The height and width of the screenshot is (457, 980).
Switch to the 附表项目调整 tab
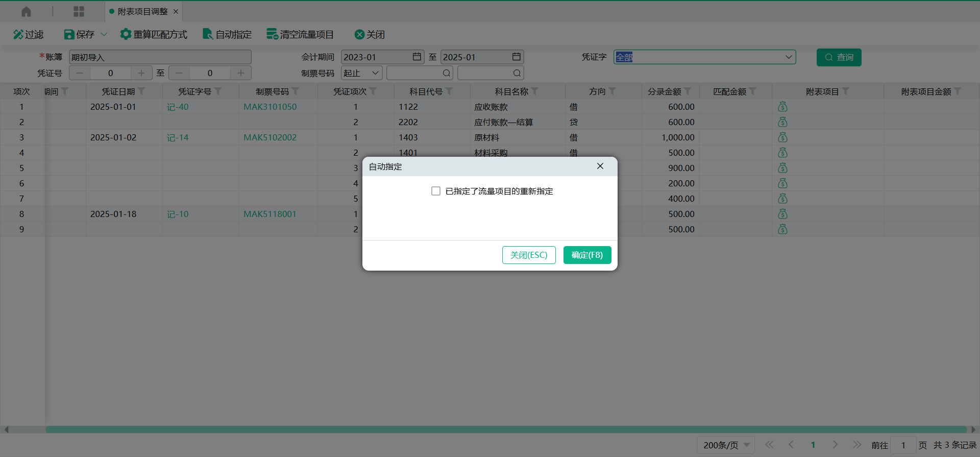coord(142,11)
